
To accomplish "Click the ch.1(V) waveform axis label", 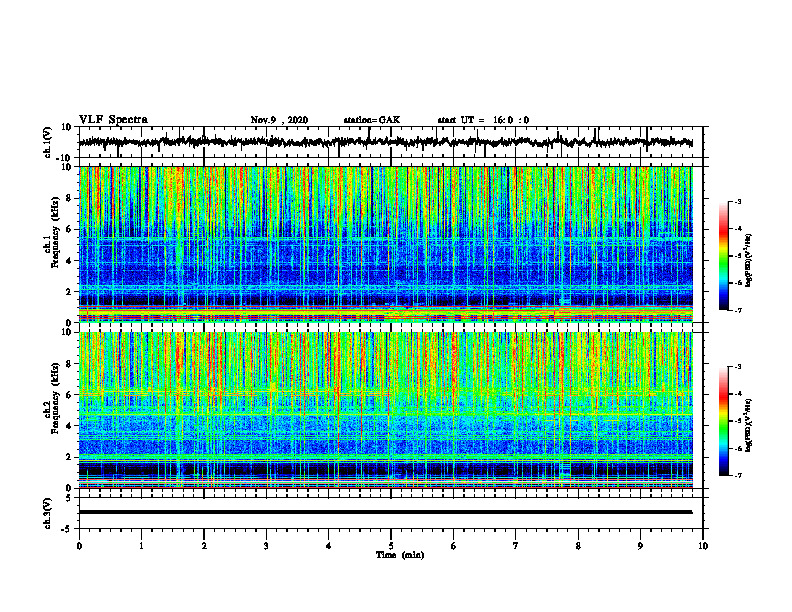I will coord(48,142).
